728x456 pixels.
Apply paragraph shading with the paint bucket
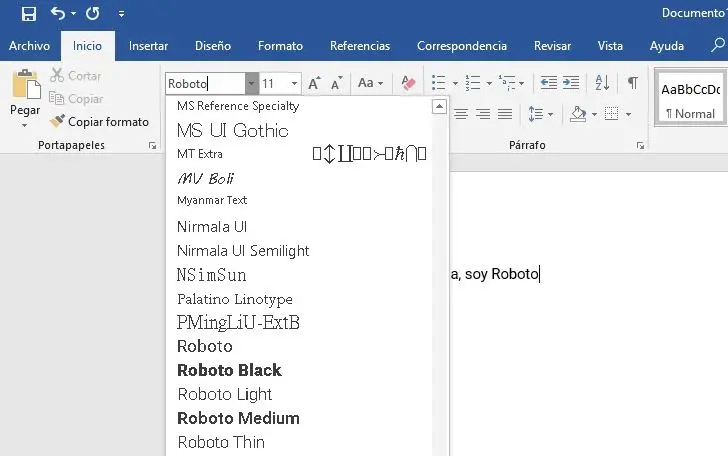pyautogui.click(x=578, y=114)
